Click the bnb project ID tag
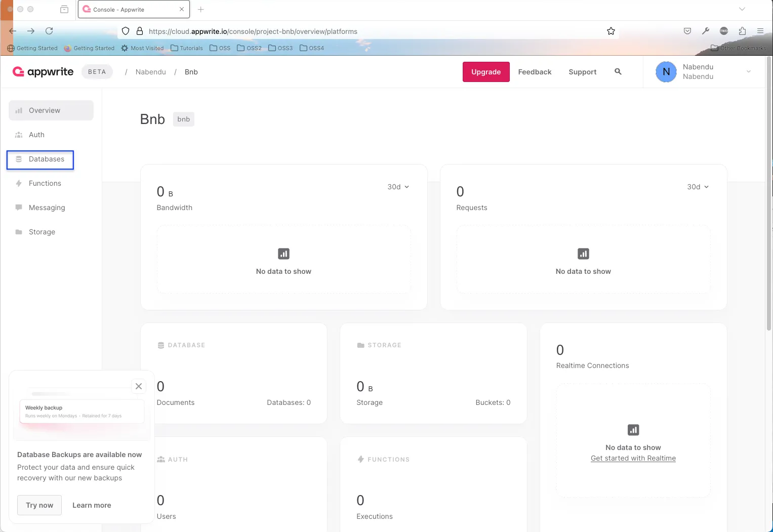The width and height of the screenshot is (773, 532). click(x=184, y=119)
